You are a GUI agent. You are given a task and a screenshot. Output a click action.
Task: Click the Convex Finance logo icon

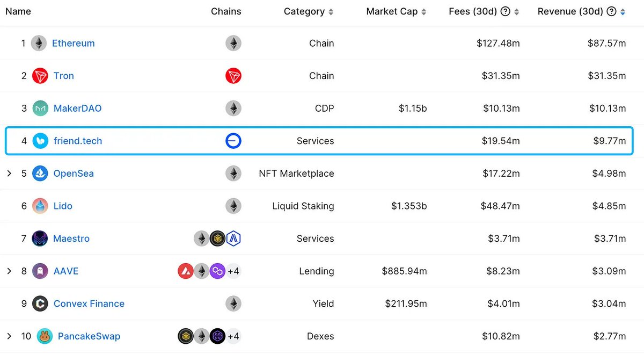(40, 304)
